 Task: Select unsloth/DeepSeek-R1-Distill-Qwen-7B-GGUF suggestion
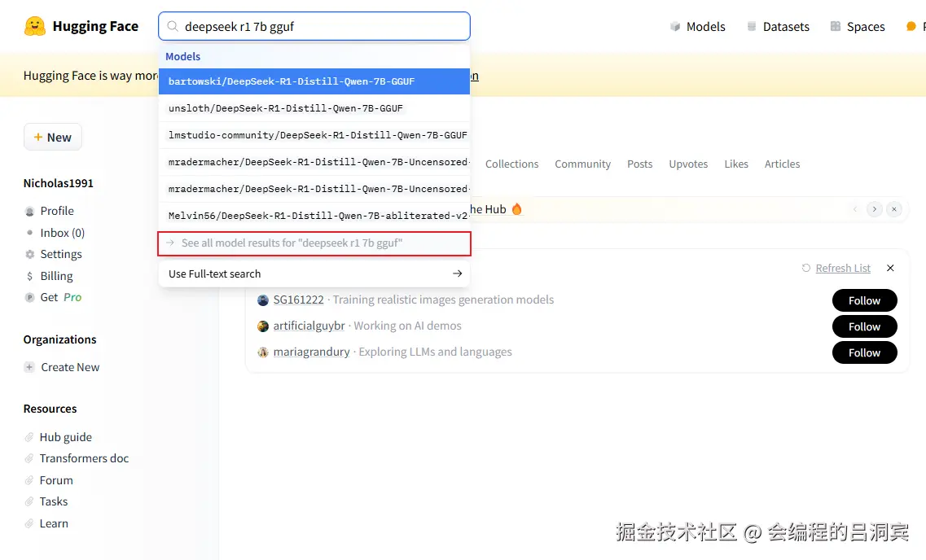[x=314, y=108]
